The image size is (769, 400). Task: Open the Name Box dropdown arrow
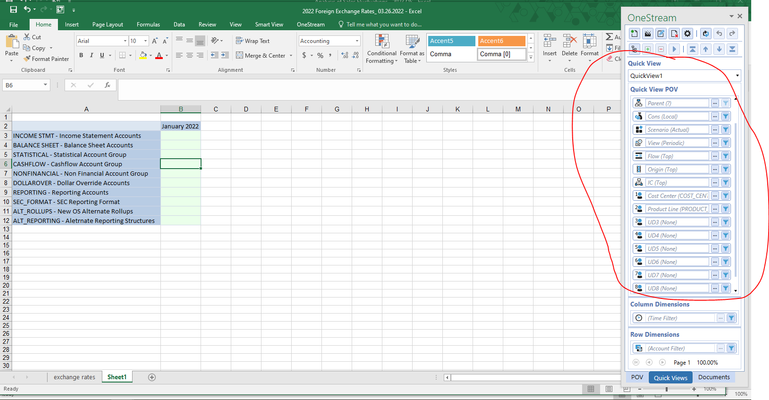click(45, 85)
